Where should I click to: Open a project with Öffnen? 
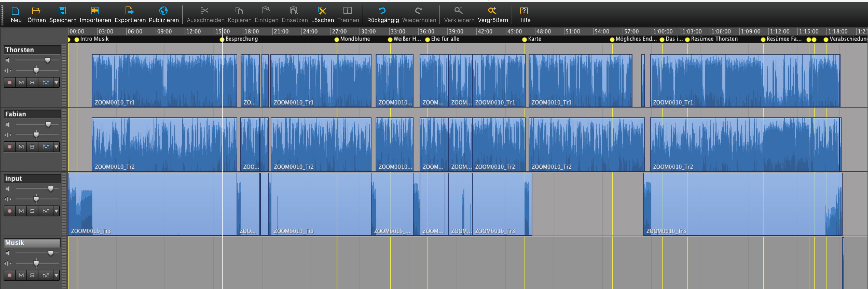36,15
